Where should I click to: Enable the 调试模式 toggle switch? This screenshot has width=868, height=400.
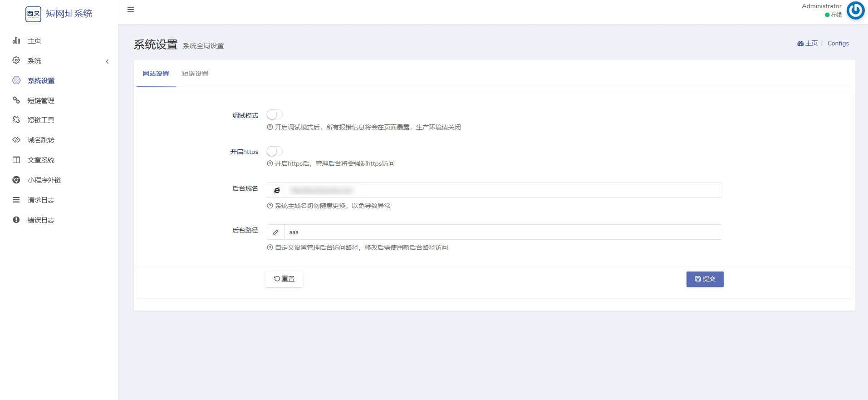coord(274,115)
